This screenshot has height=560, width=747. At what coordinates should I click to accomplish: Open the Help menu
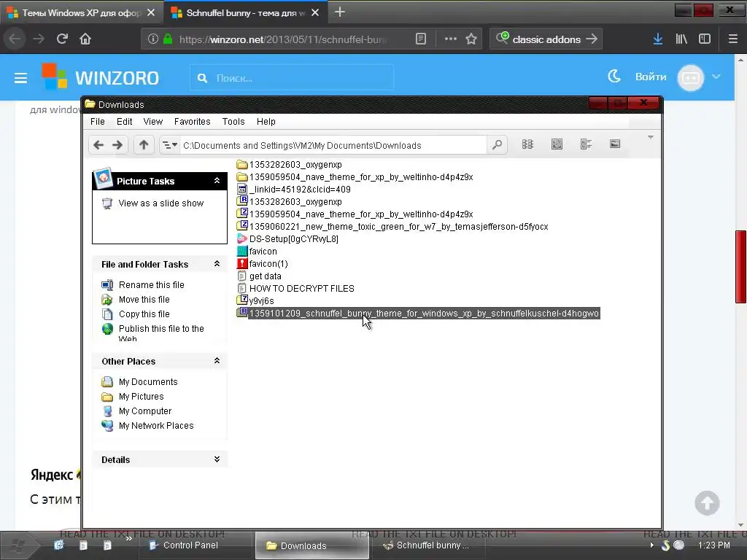coord(266,122)
